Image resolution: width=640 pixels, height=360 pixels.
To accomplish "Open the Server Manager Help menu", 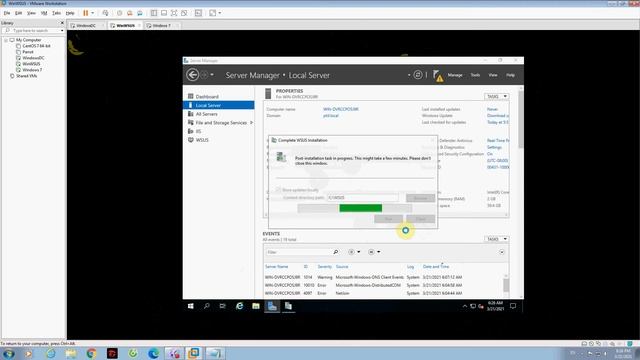I will coord(510,75).
